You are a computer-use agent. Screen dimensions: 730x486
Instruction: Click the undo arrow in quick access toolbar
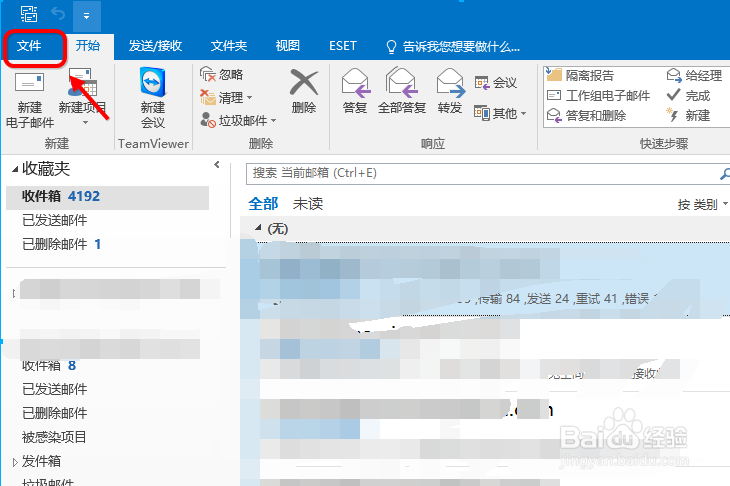pos(58,14)
